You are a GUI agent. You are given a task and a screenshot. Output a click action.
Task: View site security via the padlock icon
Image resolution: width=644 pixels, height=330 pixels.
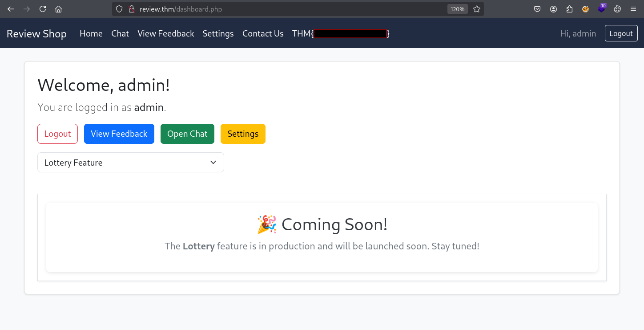coord(131,9)
